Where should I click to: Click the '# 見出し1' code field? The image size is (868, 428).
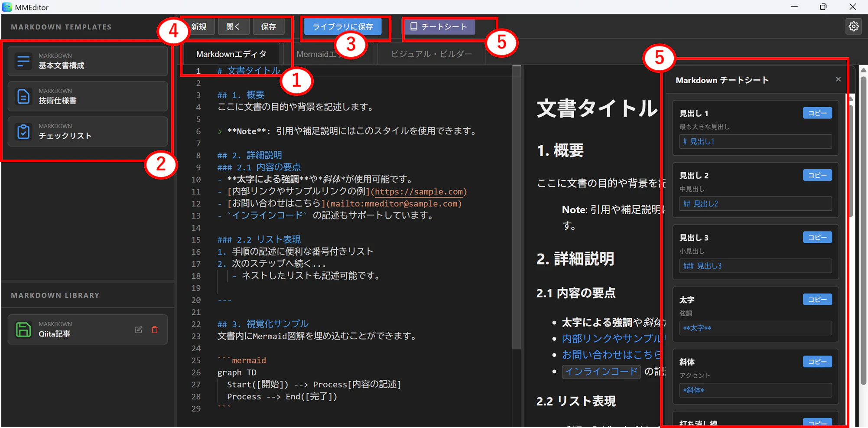pyautogui.click(x=755, y=141)
